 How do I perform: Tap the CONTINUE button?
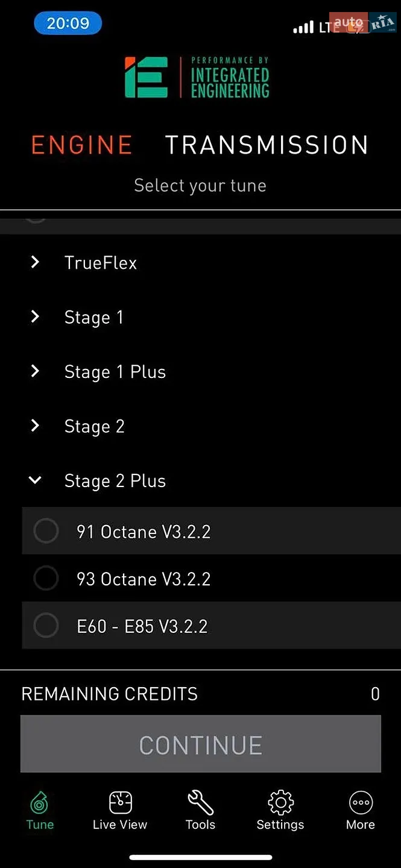pyautogui.click(x=200, y=744)
